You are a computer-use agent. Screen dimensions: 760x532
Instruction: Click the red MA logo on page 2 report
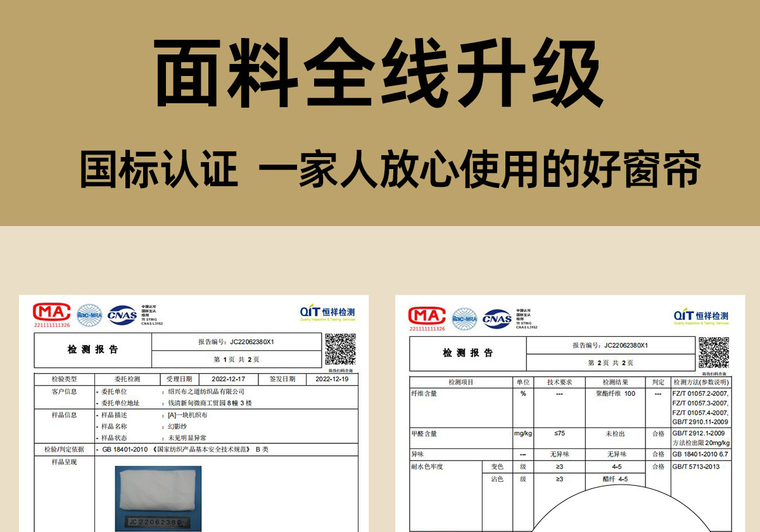427,318
